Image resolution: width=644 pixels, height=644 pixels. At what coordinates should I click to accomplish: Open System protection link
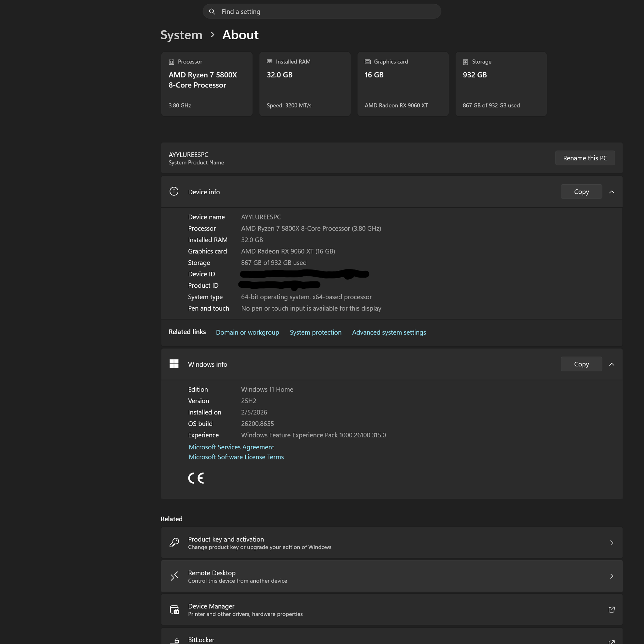[315, 332]
